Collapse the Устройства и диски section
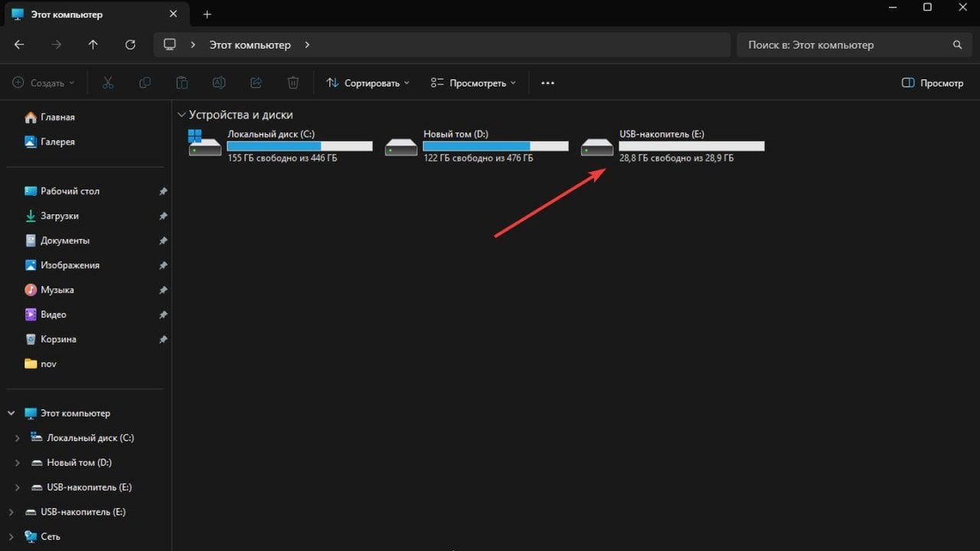980x551 pixels. tap(181, 115)
